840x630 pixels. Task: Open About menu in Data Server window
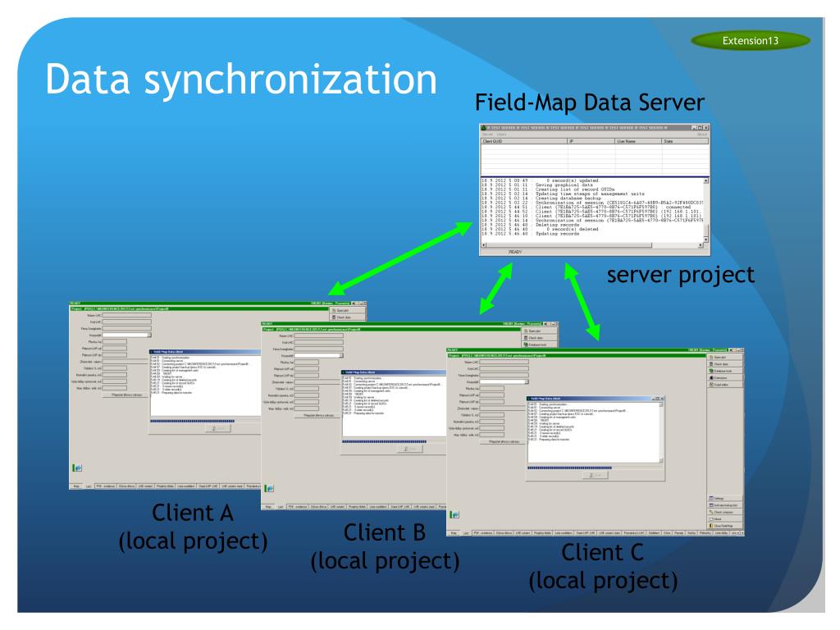(x=702, y=135)
